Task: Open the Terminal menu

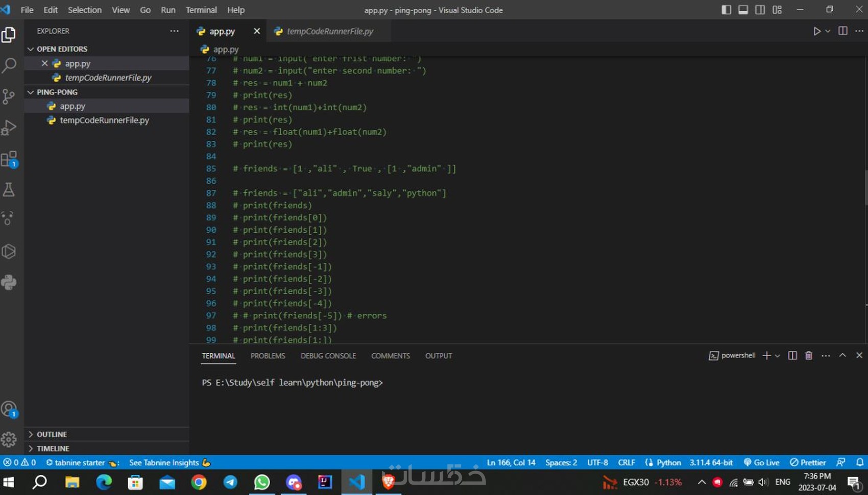Action: [x=201, y=10]
